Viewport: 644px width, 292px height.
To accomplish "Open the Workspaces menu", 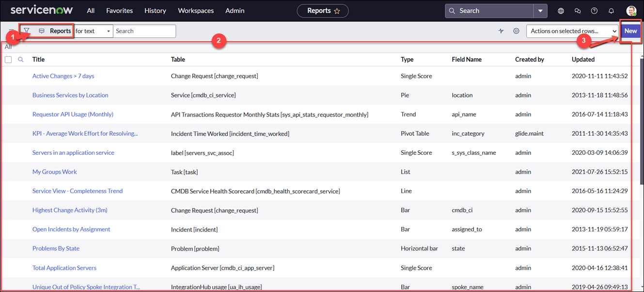I will click(196, 11).
